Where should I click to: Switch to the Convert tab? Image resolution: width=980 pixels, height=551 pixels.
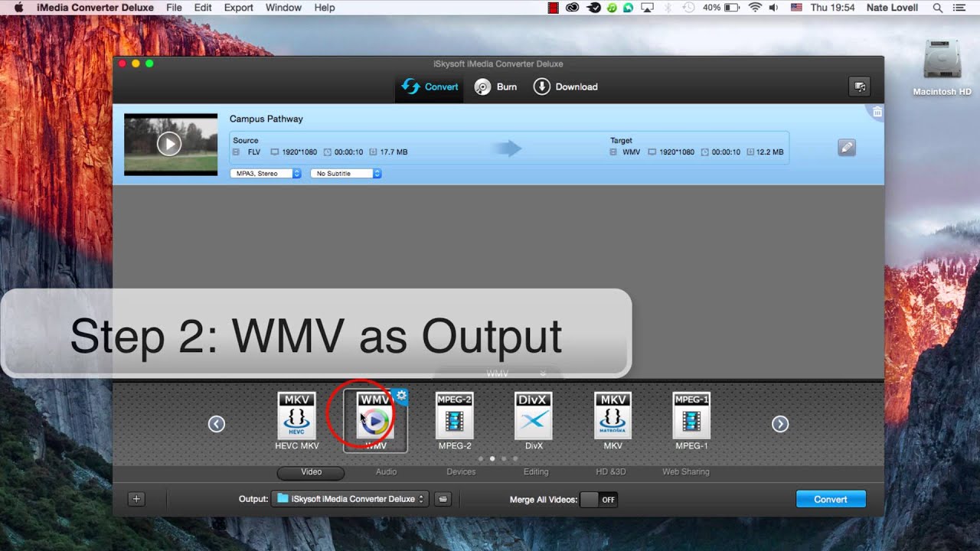click(x=430, y=86)
